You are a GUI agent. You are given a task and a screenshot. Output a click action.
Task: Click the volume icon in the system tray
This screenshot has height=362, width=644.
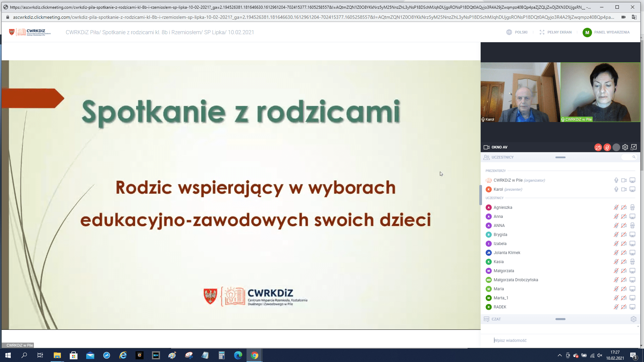pyautogui.click(x=600, y=355)
